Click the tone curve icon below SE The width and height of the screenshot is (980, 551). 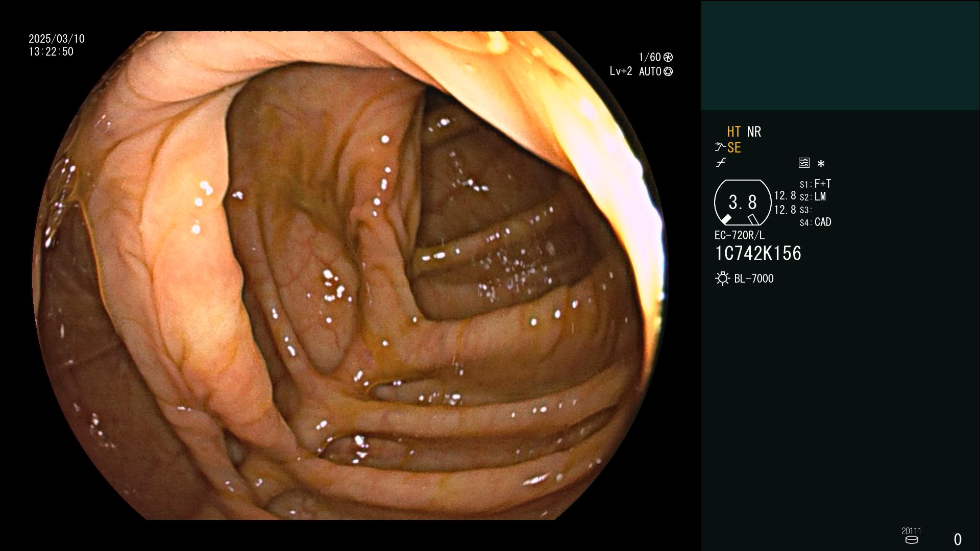coord(721,163)
